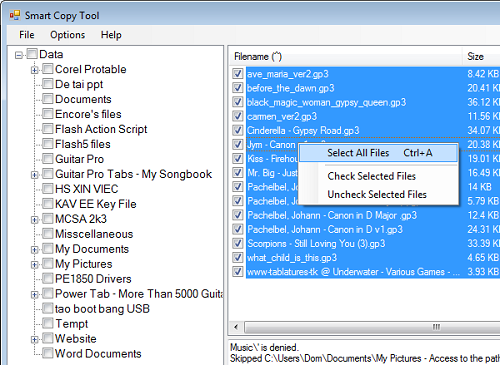Check the Guitar Pro folder box
Screen dimensions: 500x365
point(48,159)
